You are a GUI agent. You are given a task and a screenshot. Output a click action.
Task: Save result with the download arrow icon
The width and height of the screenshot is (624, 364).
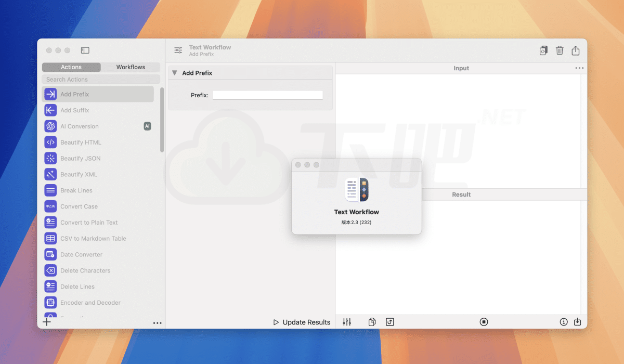coord(578,322)
